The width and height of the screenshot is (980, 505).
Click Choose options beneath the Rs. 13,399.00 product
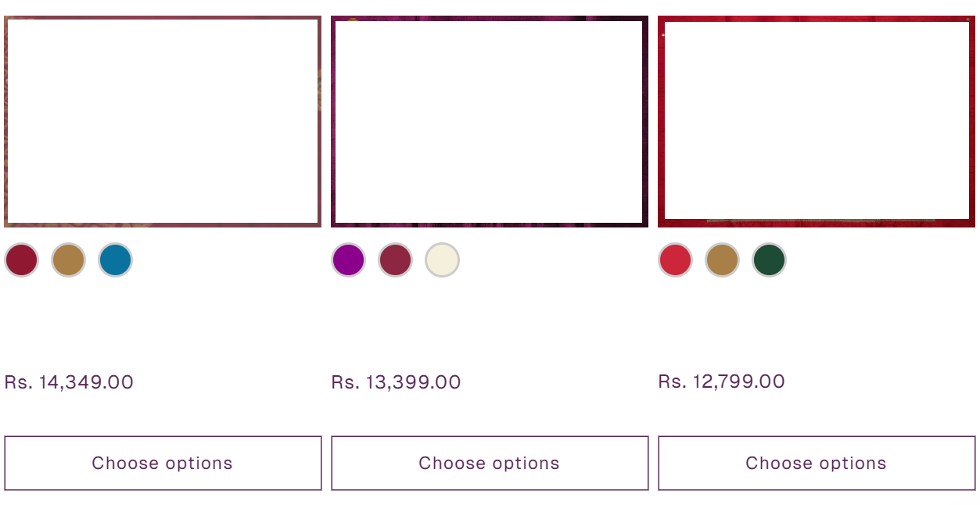click(x=490, y=463)
